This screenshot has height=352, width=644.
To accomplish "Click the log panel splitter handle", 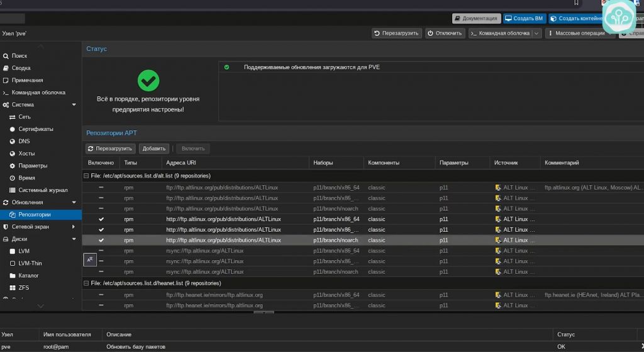I will click(x=264, y=312).
